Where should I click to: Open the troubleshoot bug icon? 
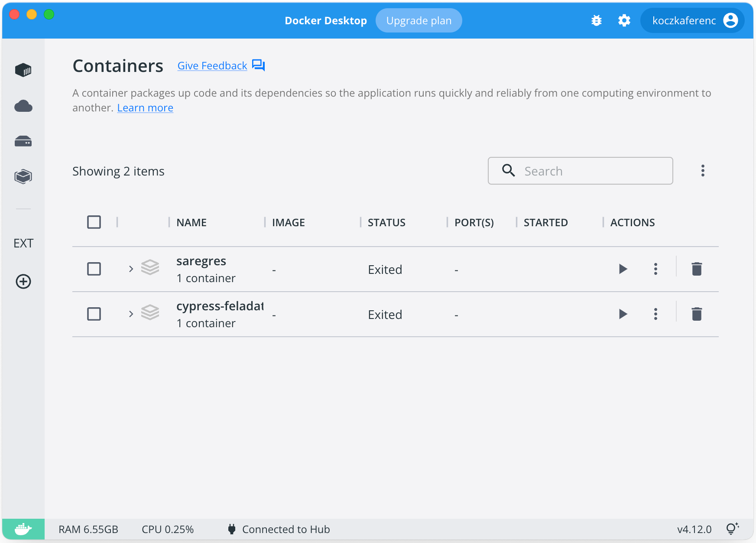597,20
